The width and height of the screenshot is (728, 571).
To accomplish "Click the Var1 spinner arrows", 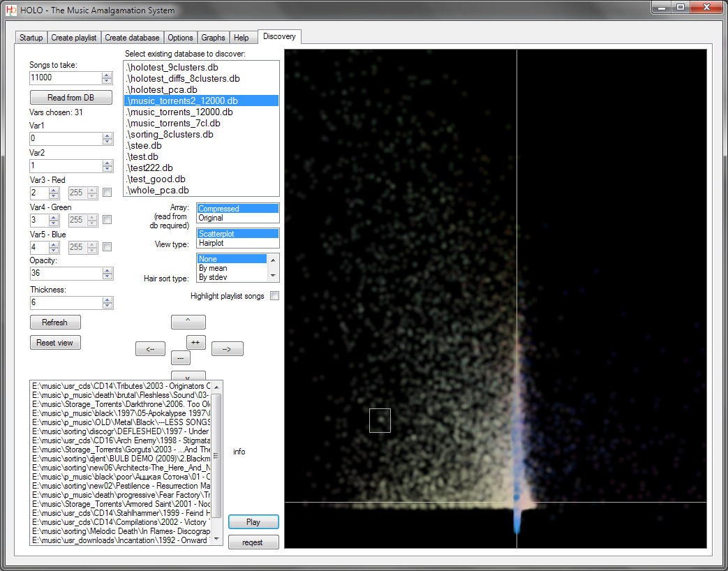I will click(x=107, y=138).
